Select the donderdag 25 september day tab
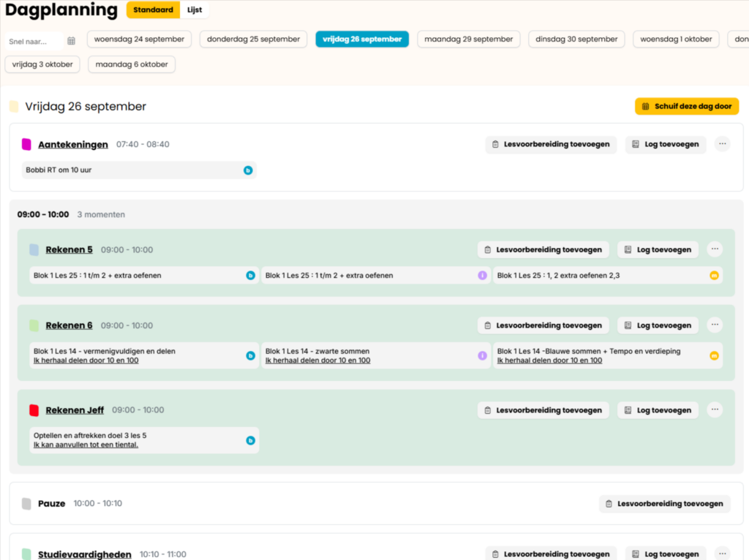749x560 pixels. point(253,39)
